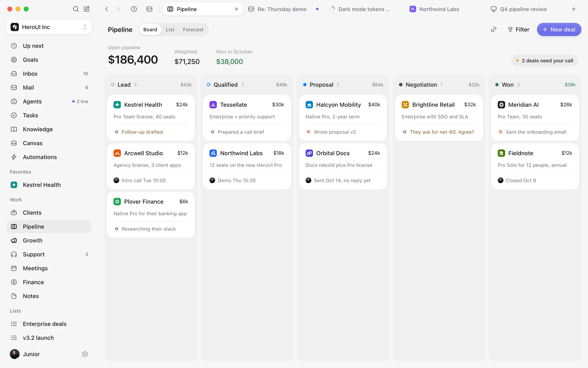Open the Brightline Retail deal card
The width and height of the screenshot is (588, 368).
point(439,118)
